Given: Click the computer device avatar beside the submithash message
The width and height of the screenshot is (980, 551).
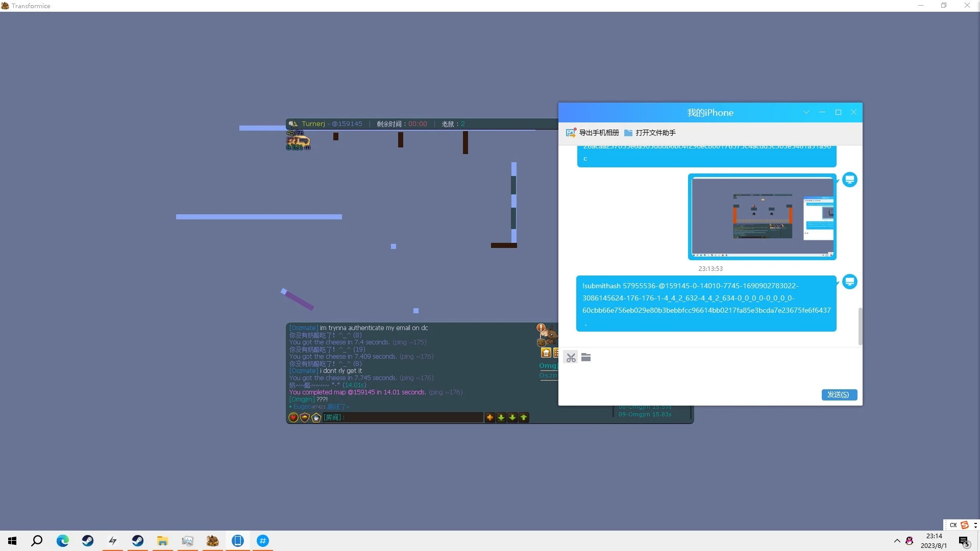Looking at the screenshot, I should tap(850, 282).
